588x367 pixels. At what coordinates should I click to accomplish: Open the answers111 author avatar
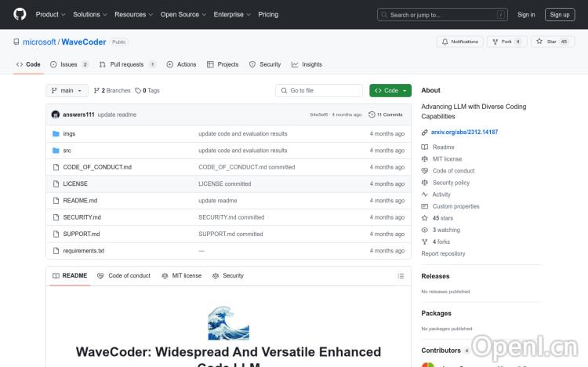pos(56,114)
